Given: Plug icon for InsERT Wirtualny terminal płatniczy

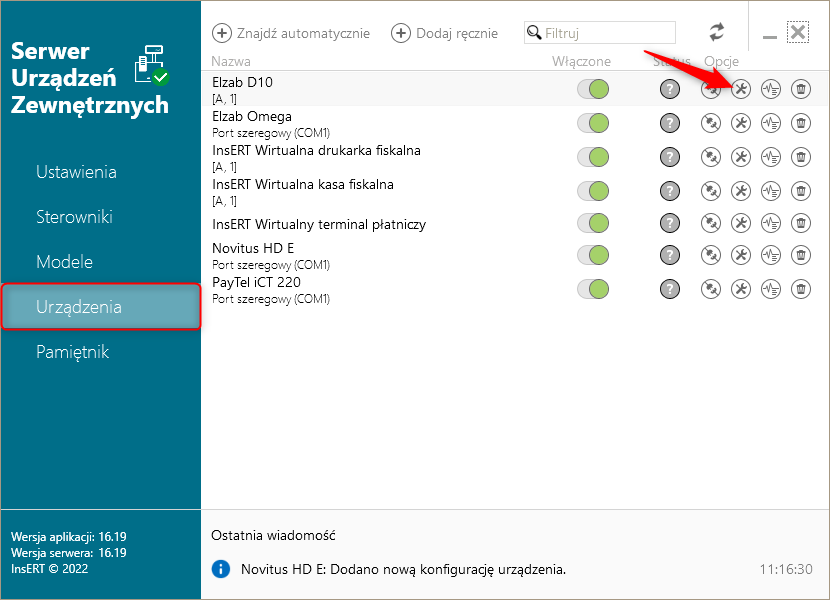Looking at the screenshot, I should click(710, 223).
